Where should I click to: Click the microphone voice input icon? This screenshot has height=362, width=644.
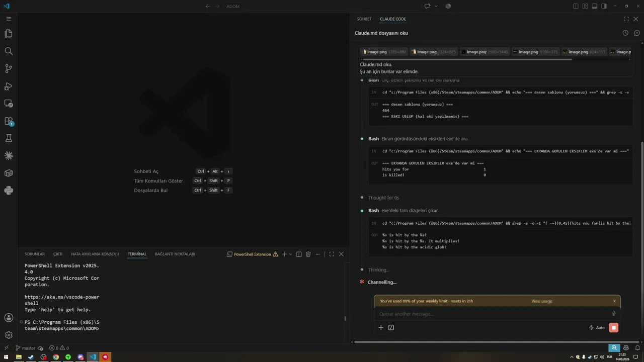614,313
